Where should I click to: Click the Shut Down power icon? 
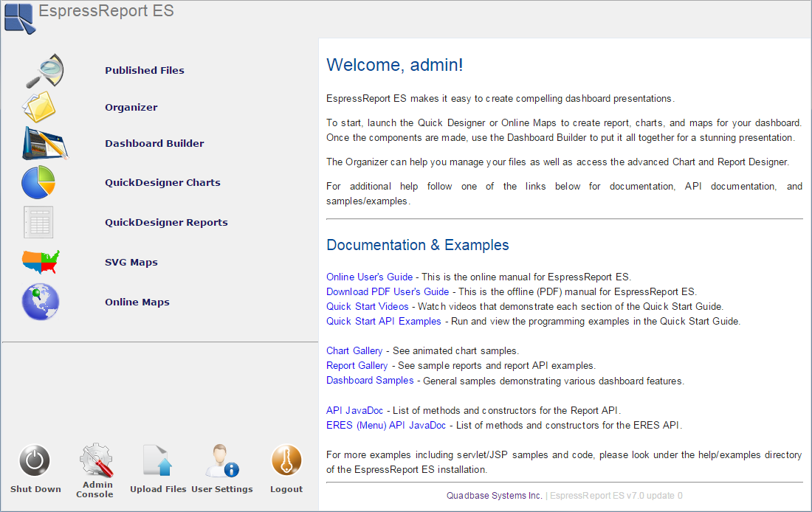(35, 460)
